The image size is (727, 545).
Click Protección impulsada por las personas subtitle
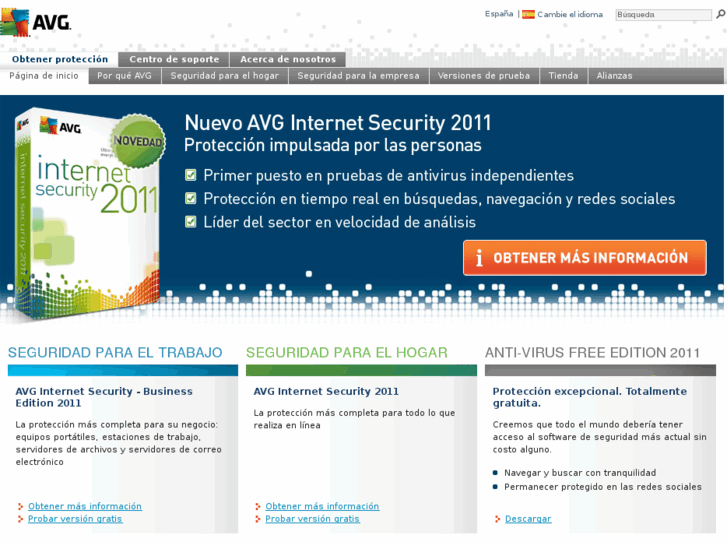coord(333,145)
